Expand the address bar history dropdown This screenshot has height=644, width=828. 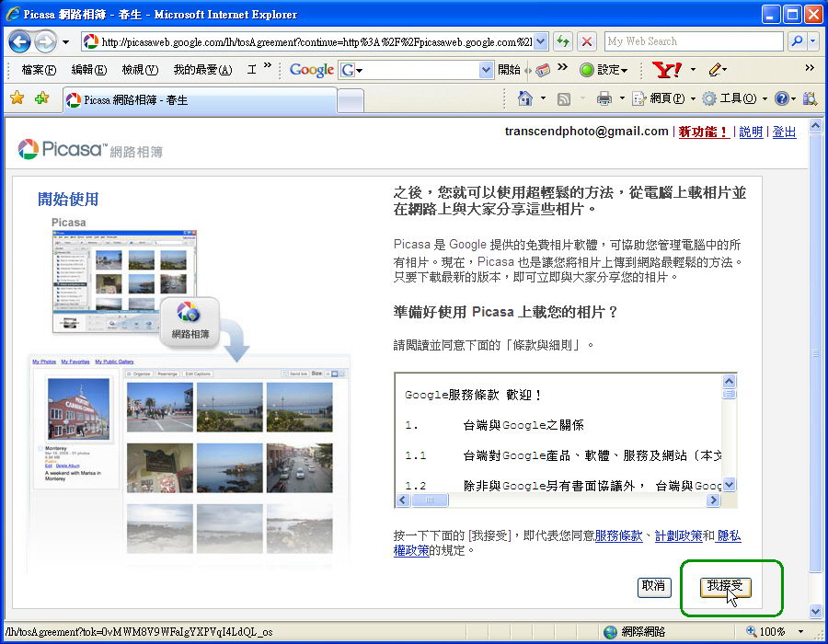541,41
